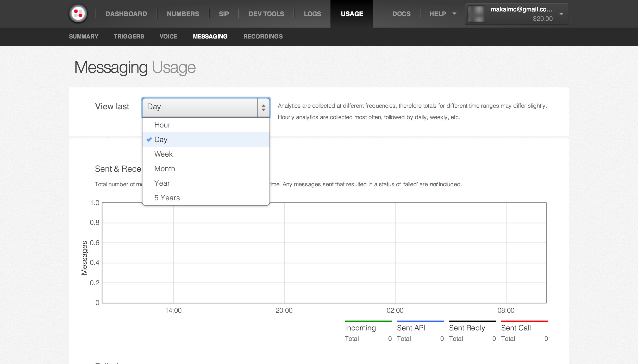
Task: Select Hour from the dropdown list
Action: click(206, 125)
